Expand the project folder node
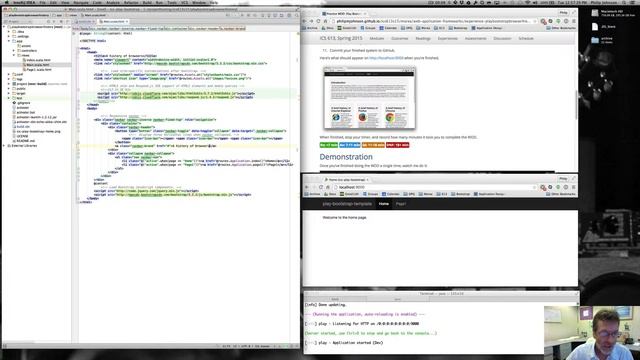This screenshot has height=360, width=640. [x=9, y=84]
